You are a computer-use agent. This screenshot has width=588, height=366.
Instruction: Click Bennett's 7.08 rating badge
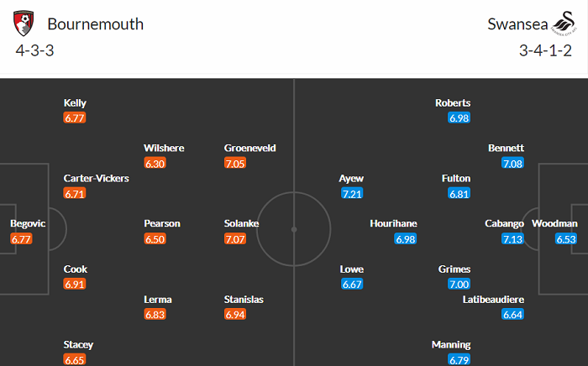pos(512,164)
